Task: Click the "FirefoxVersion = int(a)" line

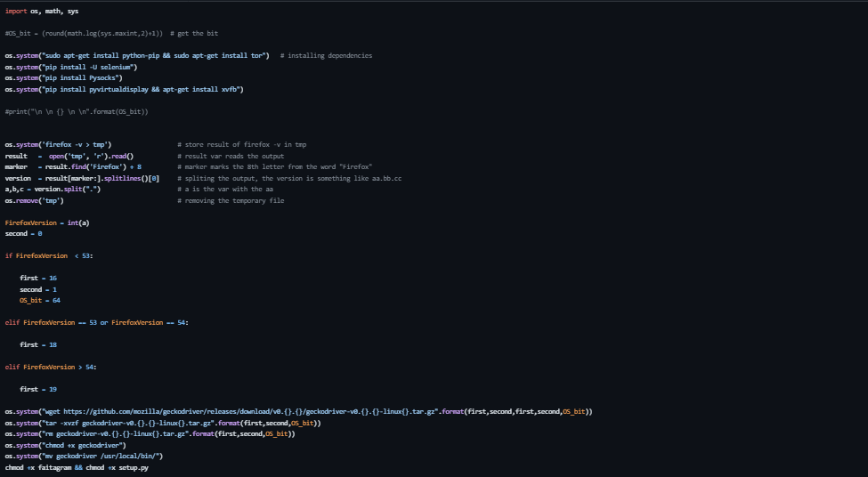Action: 47,222
